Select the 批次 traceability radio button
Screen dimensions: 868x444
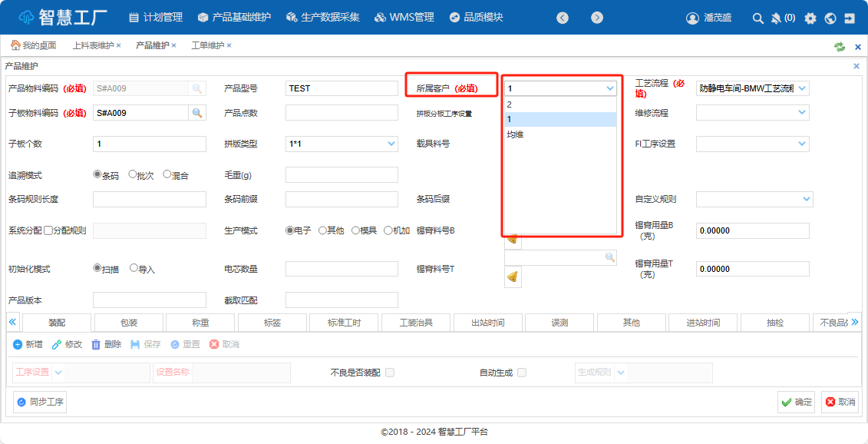[133, 174]
